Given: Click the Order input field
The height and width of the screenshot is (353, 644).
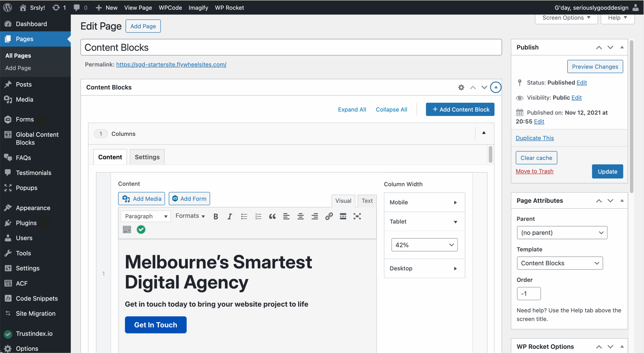Looking at the screenshot, I should click(529, 293).
